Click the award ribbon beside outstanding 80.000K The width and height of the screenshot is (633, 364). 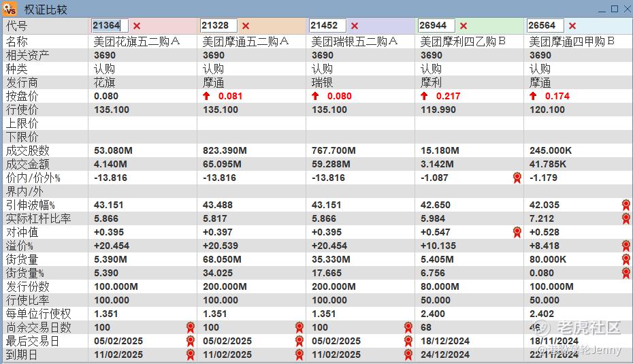tap(626, 259)
